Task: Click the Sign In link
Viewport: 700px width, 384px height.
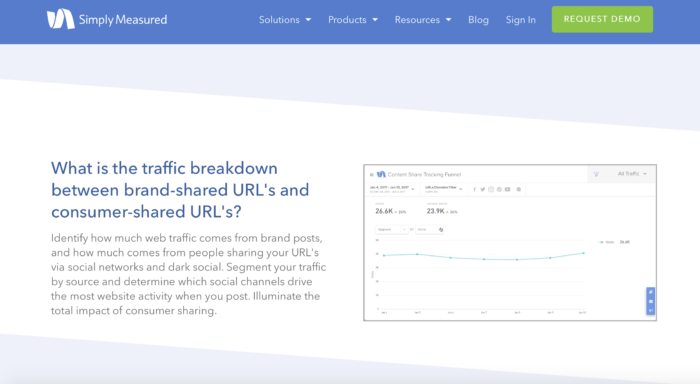Action: coord(521,20)
